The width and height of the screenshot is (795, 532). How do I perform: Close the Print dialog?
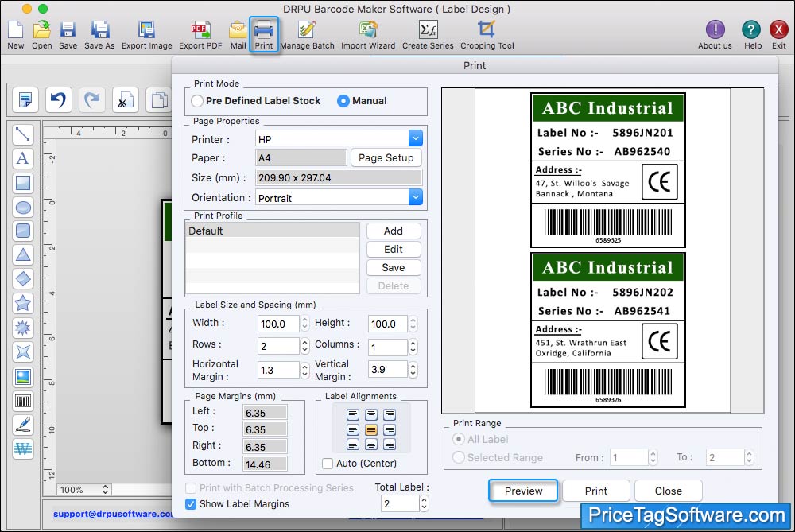tap(669, 491)
